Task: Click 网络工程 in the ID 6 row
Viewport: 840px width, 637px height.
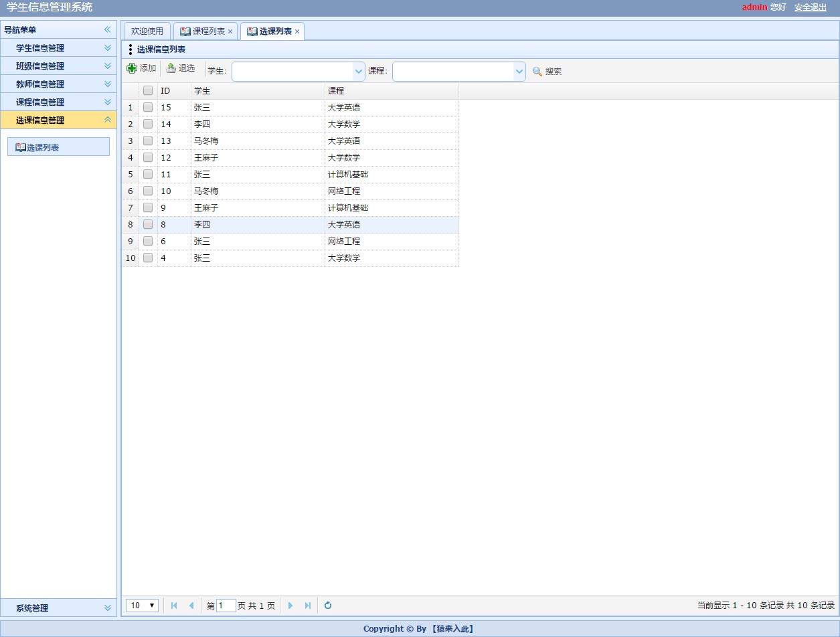Action: [x=344, y=241]
